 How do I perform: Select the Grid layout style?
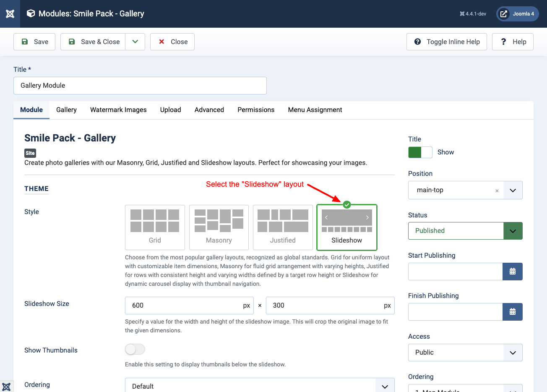[155, 227]
